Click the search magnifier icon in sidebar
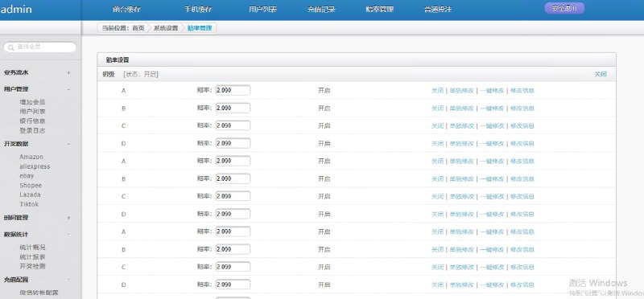The image size is (644, 299). (11, 47)
